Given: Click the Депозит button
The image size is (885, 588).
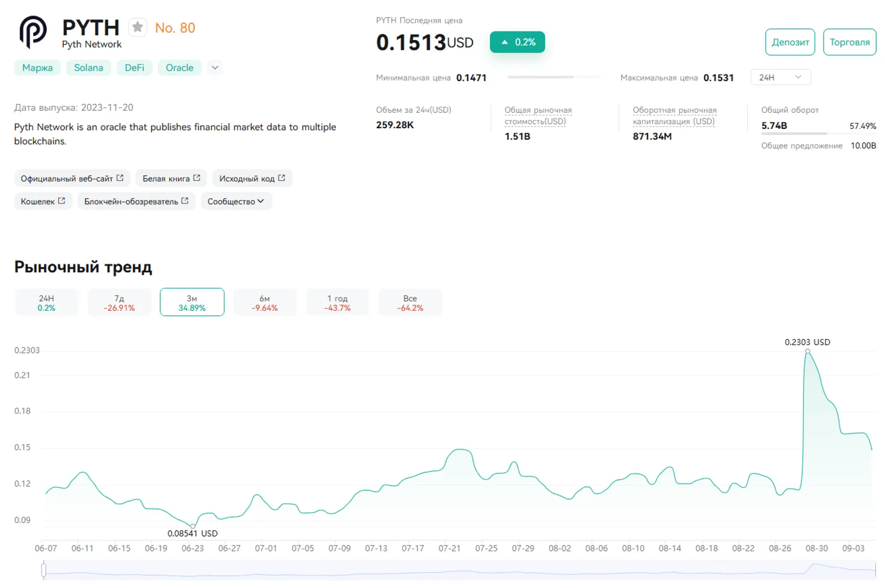Looking at the screenshot, I should 790,42.
